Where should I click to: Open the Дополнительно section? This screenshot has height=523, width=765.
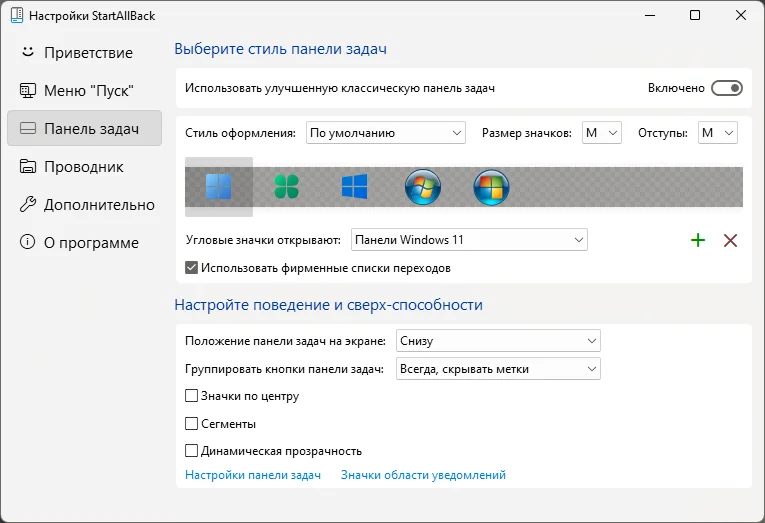click(x=84, y=204)
